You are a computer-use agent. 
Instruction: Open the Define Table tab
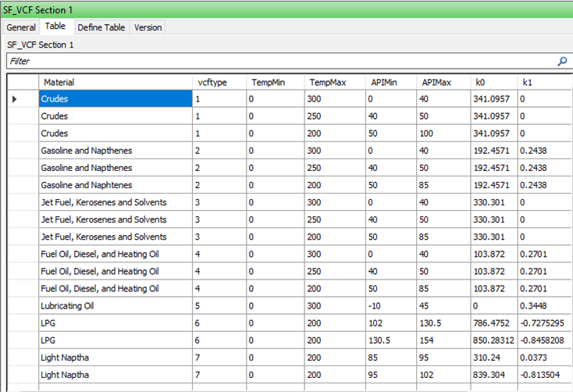(101, 27)
